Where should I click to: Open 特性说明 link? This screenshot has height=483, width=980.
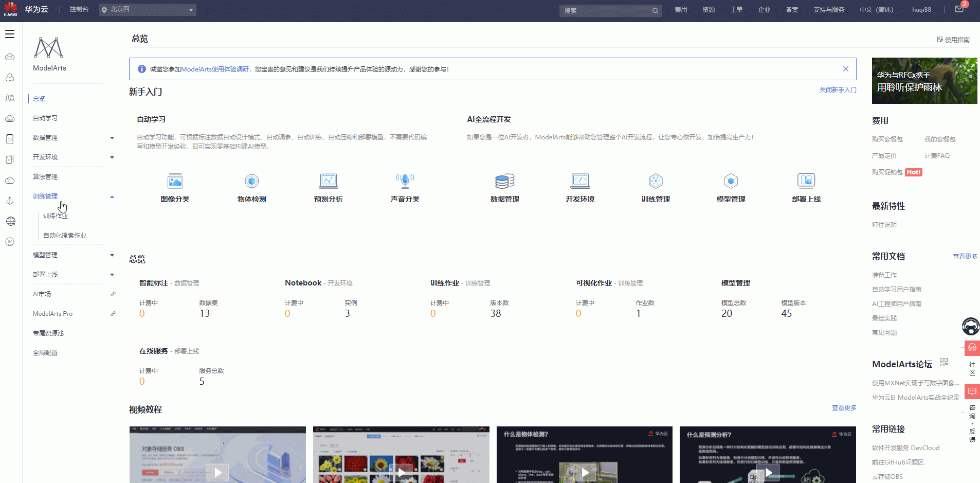click(x=884, y=225)
